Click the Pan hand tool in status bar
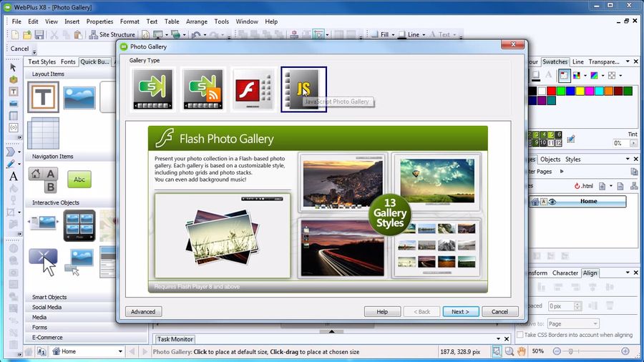The image size is (644, 362). (x=522, y=351)
